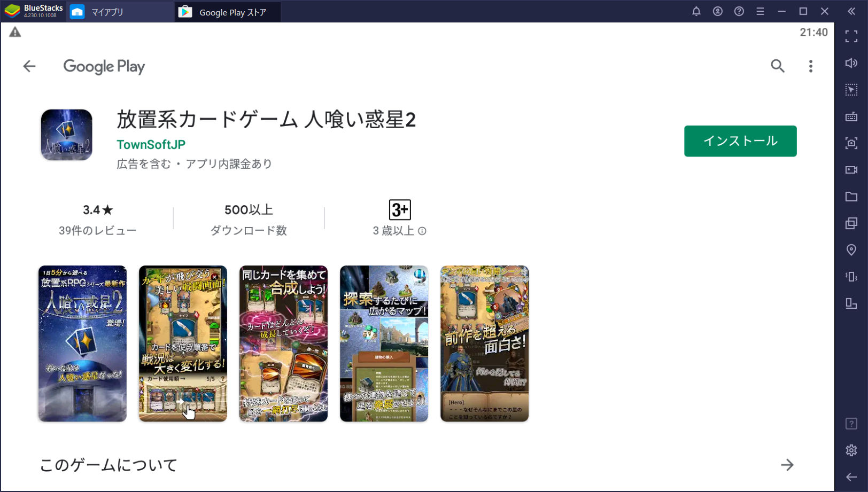Take a screenshot with the sidebar camera icon

851,143
